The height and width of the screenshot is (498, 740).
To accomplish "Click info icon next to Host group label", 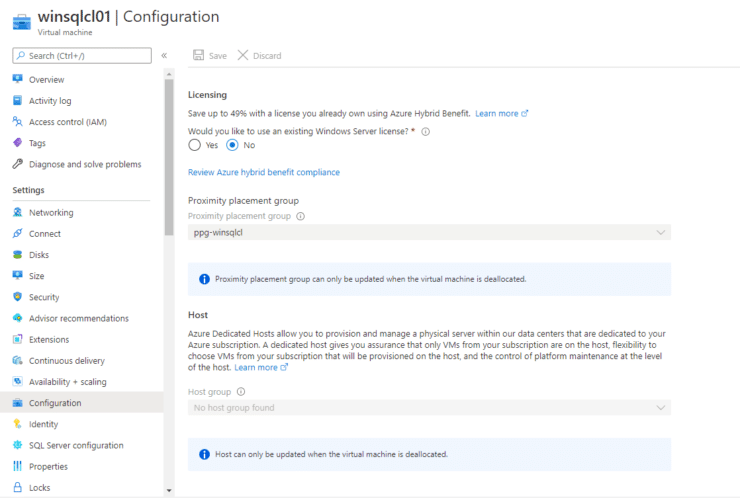I will (x=241, y=392).
